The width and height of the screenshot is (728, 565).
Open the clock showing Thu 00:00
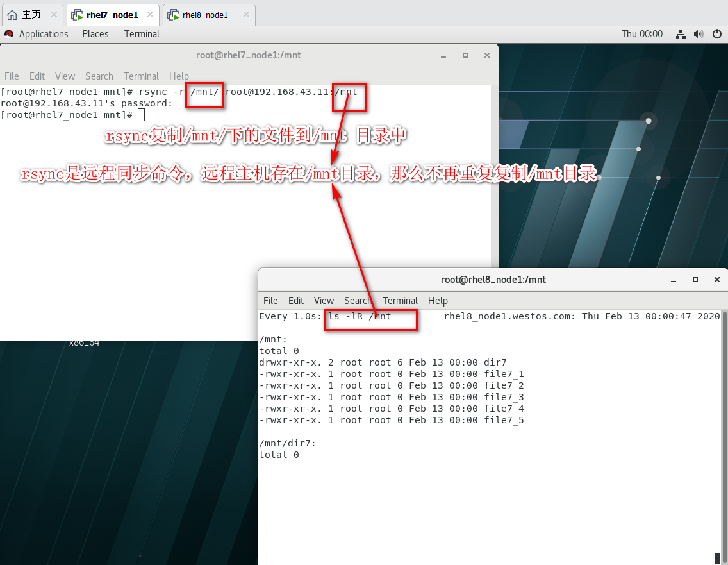pyautogui.click(x=642, y=34)
